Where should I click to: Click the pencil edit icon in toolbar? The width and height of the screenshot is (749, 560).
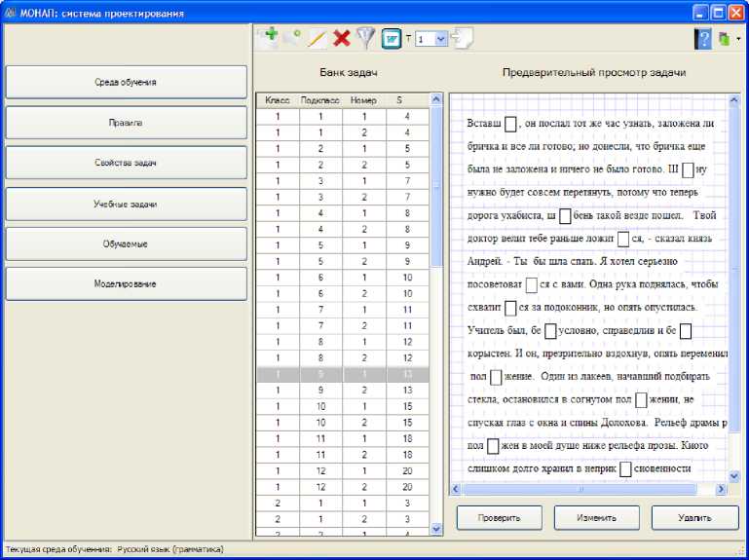317,38
